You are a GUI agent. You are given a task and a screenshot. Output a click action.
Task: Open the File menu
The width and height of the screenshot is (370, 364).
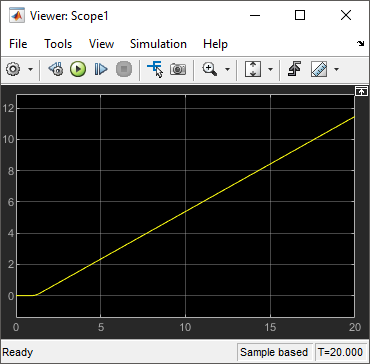point(18,44)
